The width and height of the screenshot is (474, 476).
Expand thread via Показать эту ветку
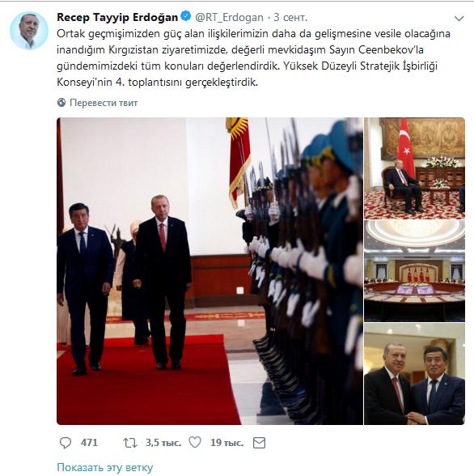(x=105, y=468)
